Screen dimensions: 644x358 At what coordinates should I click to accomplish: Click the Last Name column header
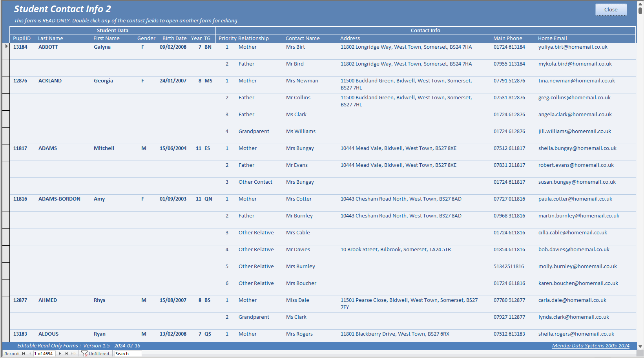coord(50,38)
